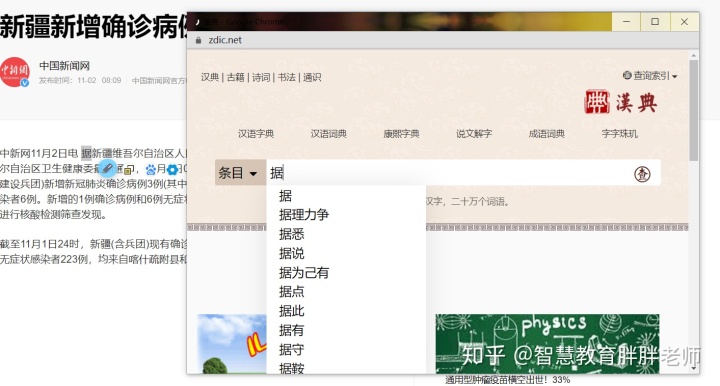Image resolution: width=720 pixels, height=386 pixels.
Task: Select suggestion 据悉
Action: 346,234
